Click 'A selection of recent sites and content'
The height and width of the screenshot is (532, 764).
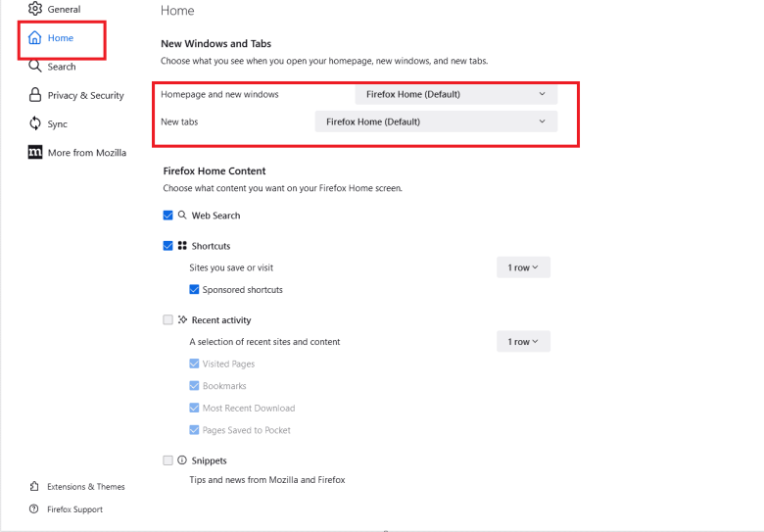pos(264,342)
